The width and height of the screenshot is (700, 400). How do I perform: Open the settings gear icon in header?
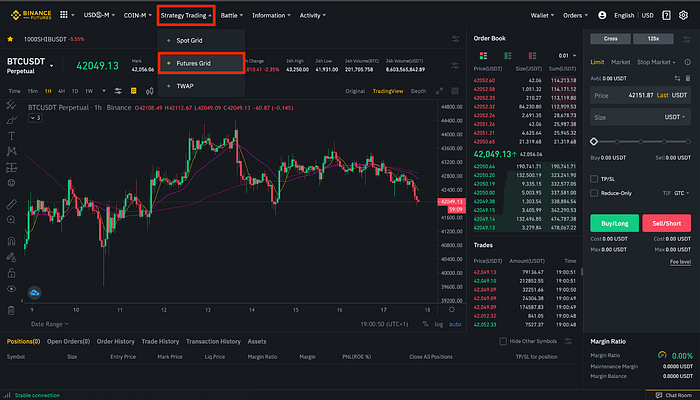point(683,15)
